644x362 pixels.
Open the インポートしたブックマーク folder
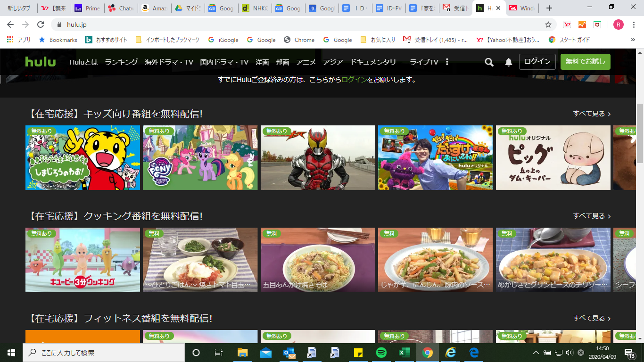click(167, 40)
